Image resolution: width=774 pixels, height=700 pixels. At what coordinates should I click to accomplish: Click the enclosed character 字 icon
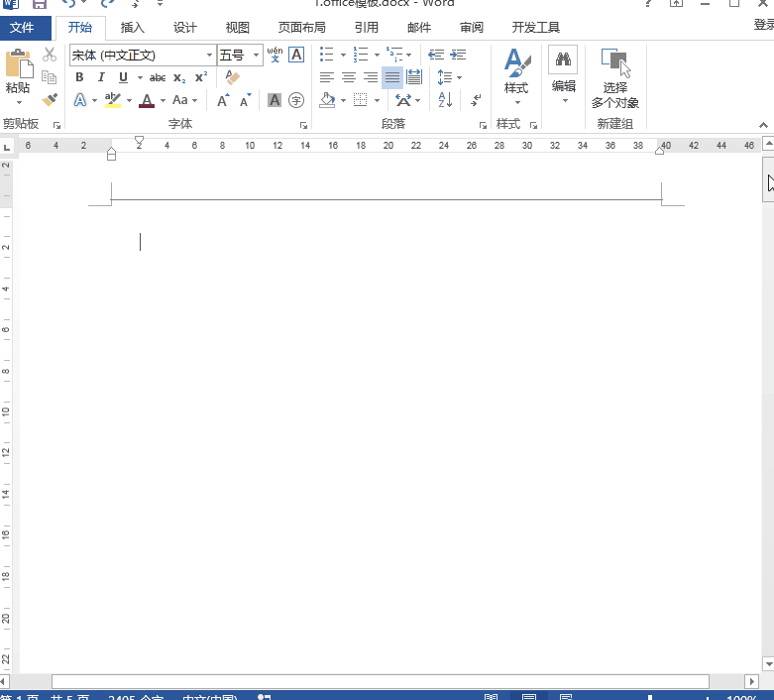[295, 100]
